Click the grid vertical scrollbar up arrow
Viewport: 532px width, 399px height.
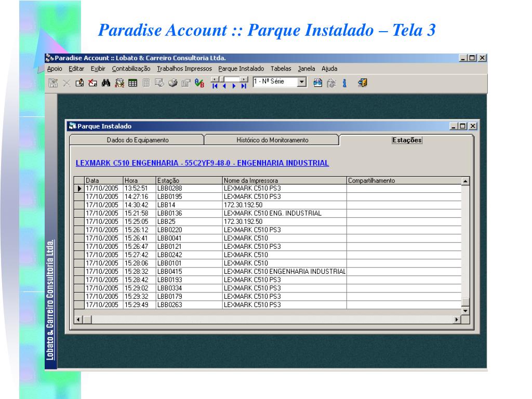[x=465, y=181]
